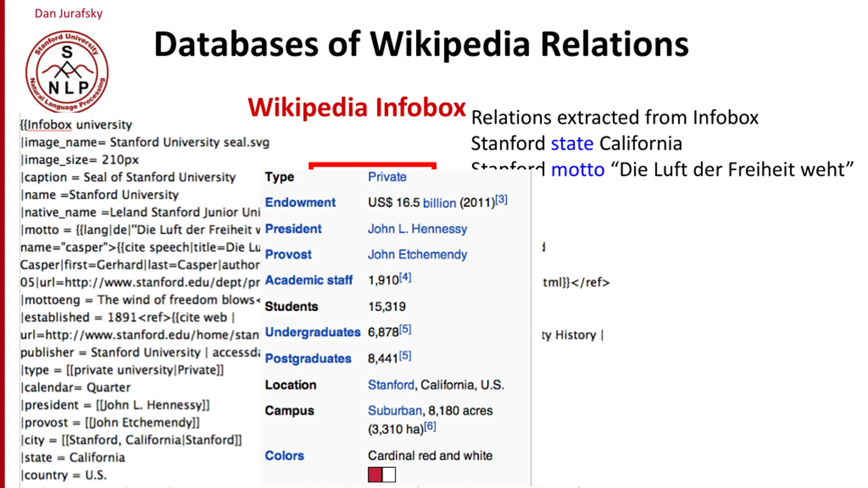Click the cardinal red color swatch

pyautogui.click(x=375, y=475)
